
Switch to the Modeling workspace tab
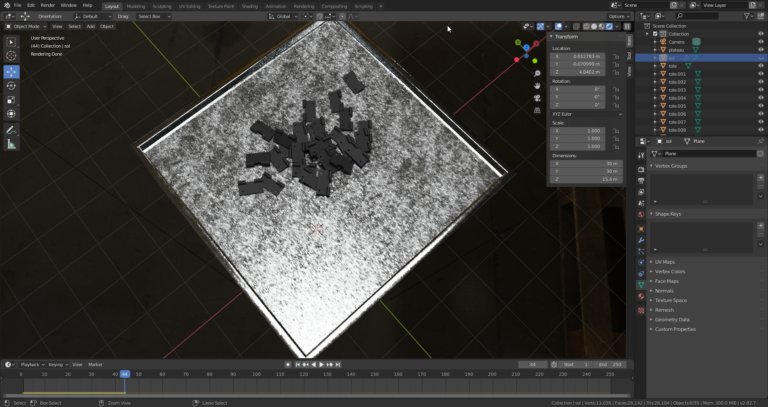[x=136, y=6]
